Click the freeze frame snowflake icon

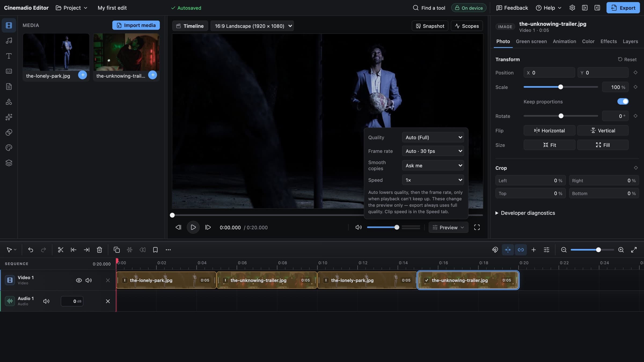pyautogui.click(x=130, y=250)
